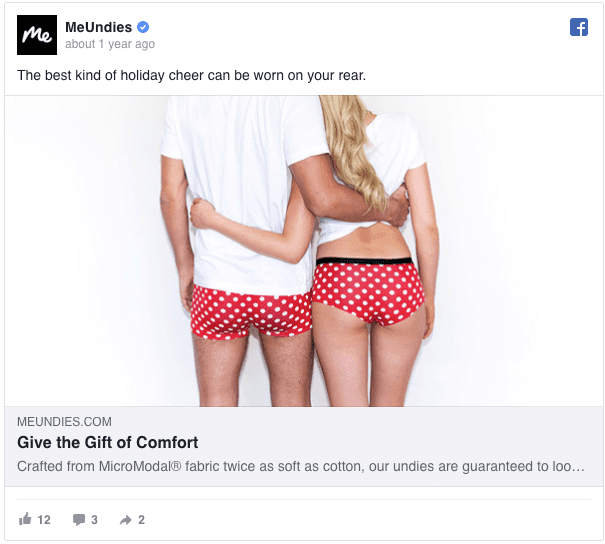Click the thumbs-up like icon

[x=25, y=519]
